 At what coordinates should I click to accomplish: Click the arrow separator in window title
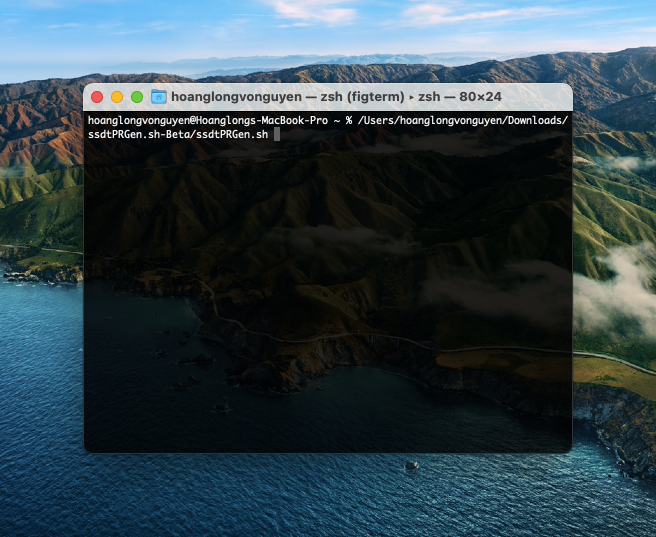coord(413,97)
